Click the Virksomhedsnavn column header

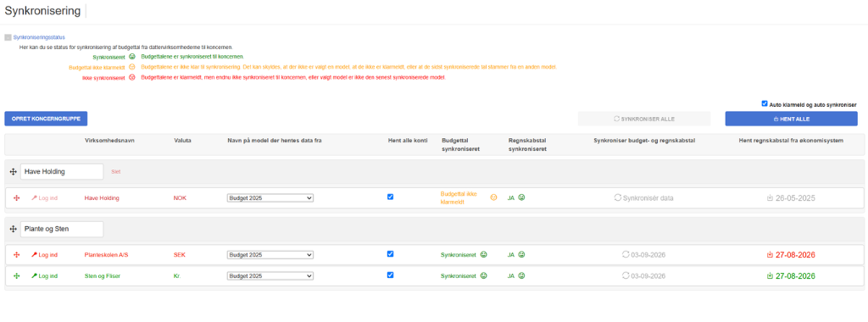[x=109, y=141]
